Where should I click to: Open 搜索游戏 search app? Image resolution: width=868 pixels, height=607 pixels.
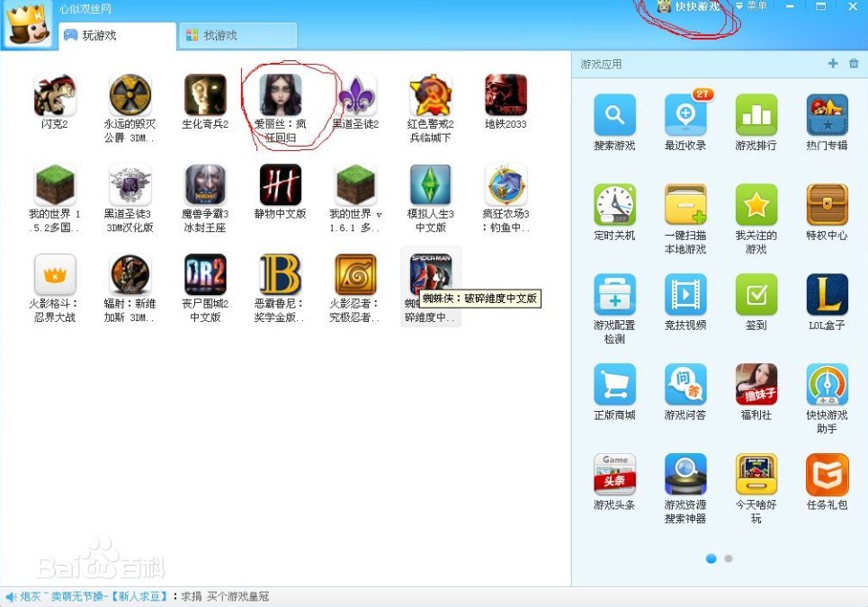tap(614, 115)
